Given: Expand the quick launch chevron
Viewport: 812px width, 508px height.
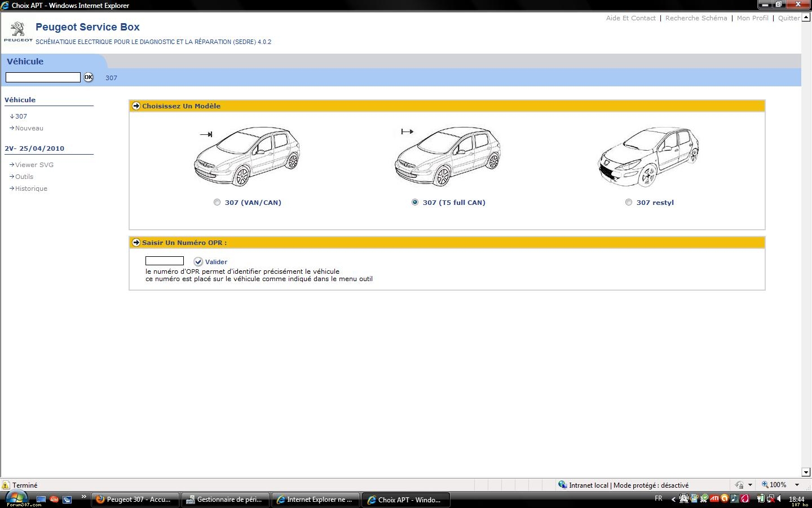Looking at the screenshot, I should click(x=84, y=497).
